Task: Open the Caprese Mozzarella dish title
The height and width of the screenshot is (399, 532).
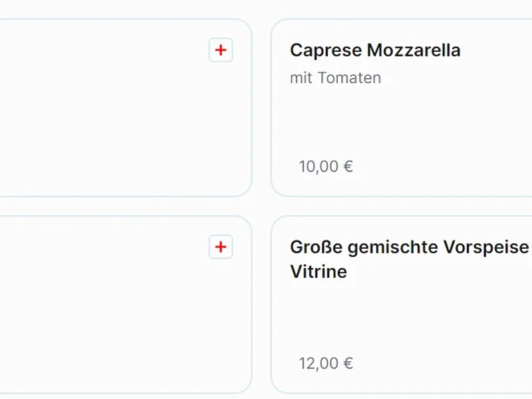Action: [x=375, y=51]
